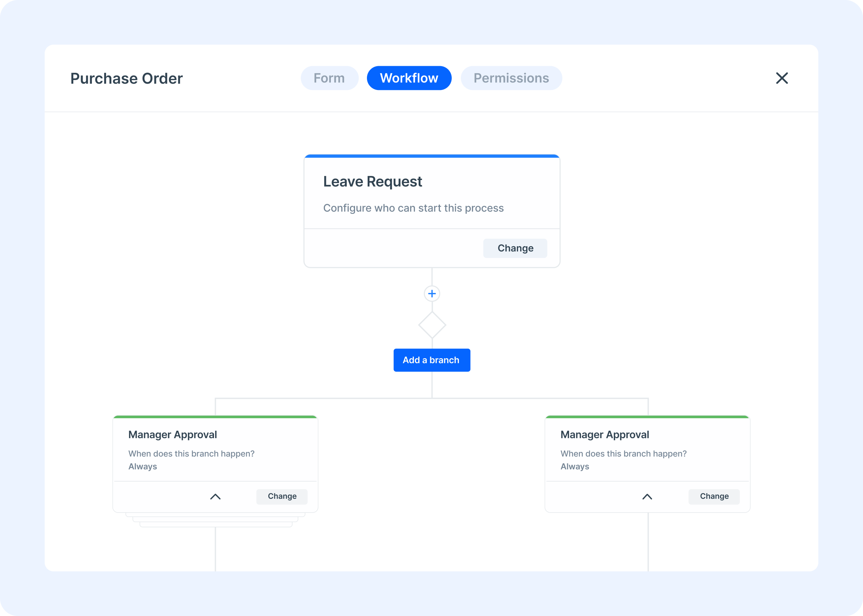
Task: Toggle Workflow active tab selection
Action: point(409,78)
